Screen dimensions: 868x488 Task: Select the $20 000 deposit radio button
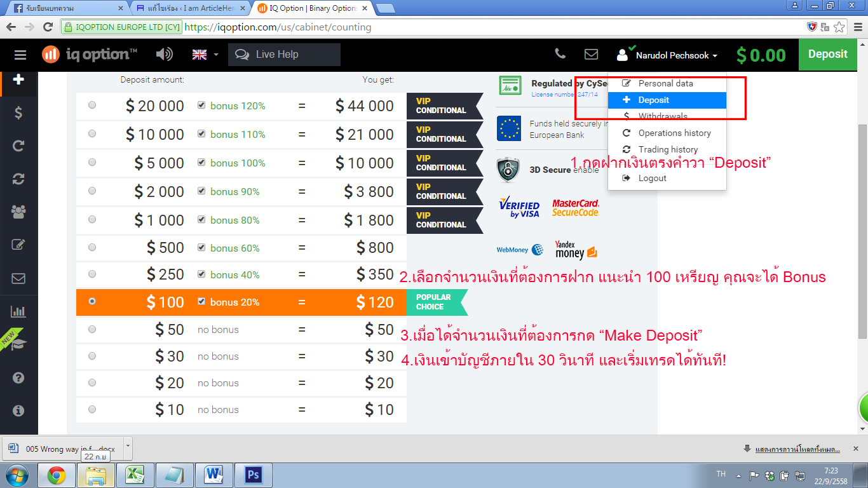click(x=93, y=105)
